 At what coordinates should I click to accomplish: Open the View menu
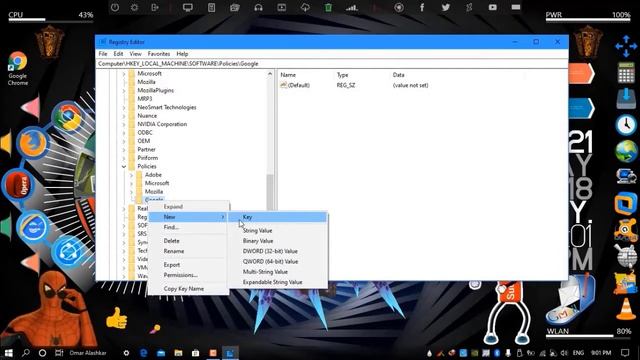pos(136,54)
